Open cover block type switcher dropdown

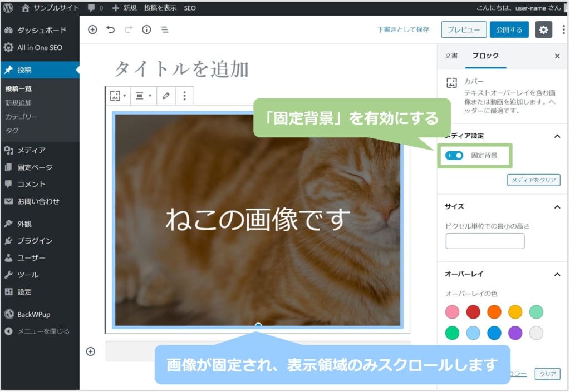click(x=117, y=96)
